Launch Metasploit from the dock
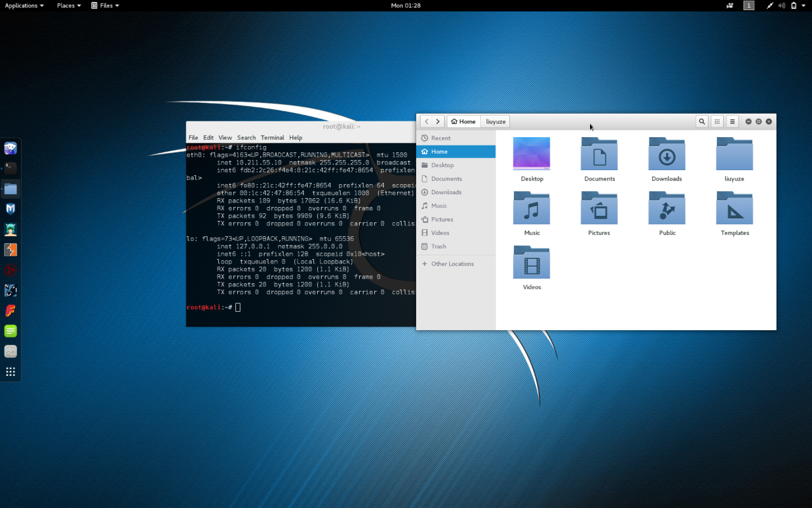 (x=10, y=209)
